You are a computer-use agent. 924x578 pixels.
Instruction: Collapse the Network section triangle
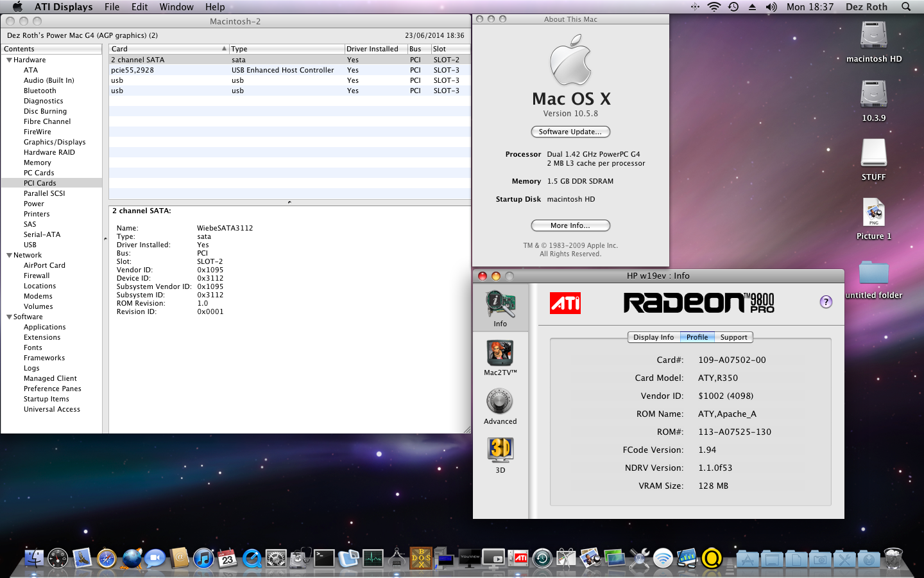tap(9, 255)
